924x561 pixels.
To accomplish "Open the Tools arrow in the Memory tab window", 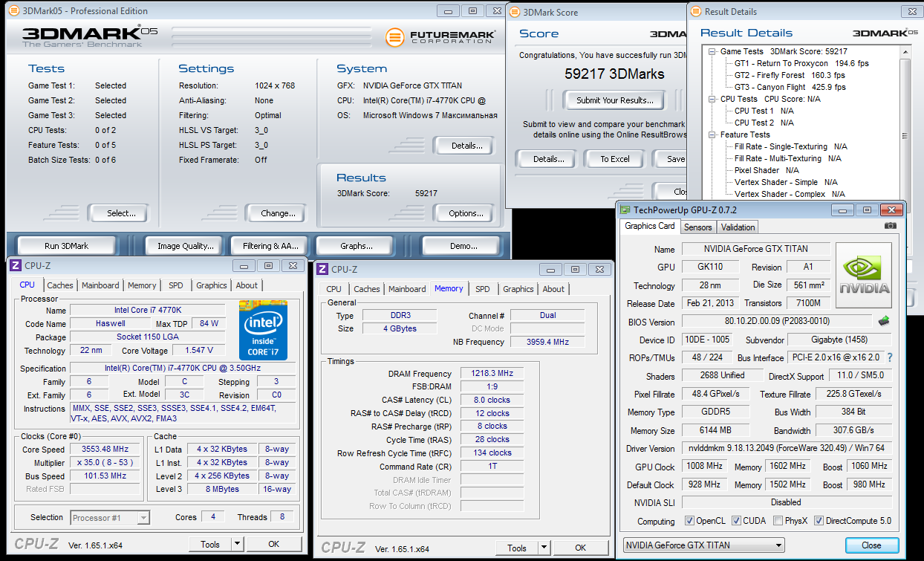I will pyautogui.click(x=544, y=548).
